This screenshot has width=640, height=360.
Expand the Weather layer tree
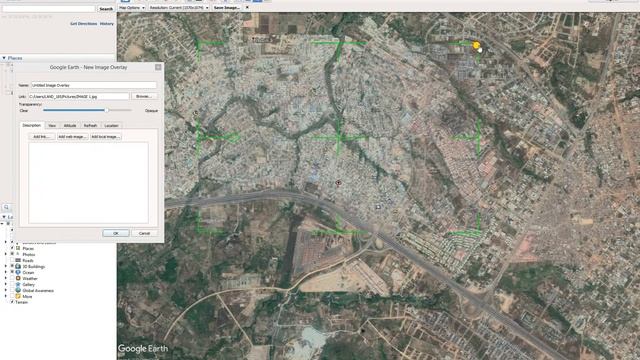(x=6, y=278)
